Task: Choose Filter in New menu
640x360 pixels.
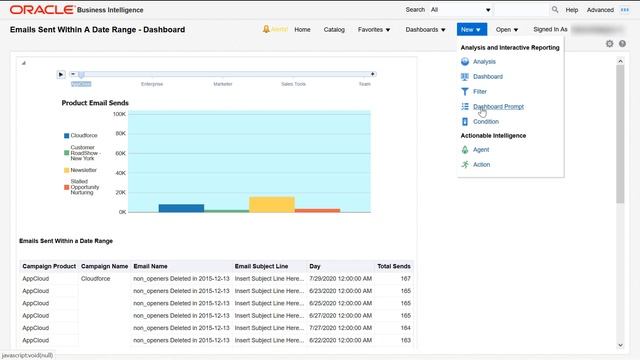Action: point(480,92)
